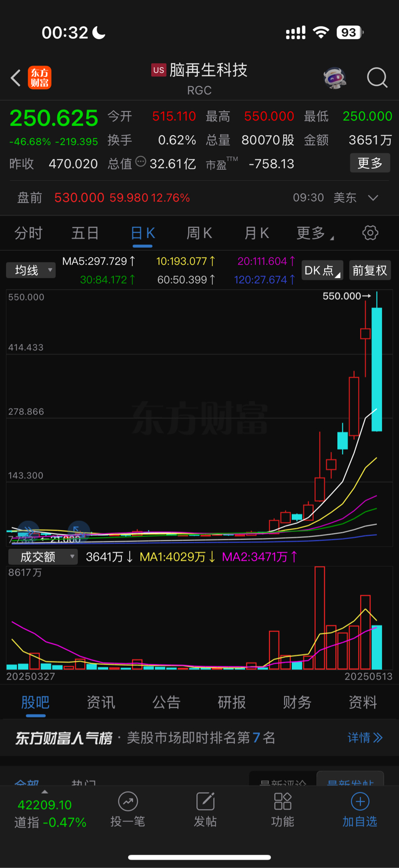Tap the MA5:297.729 value
The height and width of the screenshot is (868, 399).
pyautogui.click(x=99, y=261)
